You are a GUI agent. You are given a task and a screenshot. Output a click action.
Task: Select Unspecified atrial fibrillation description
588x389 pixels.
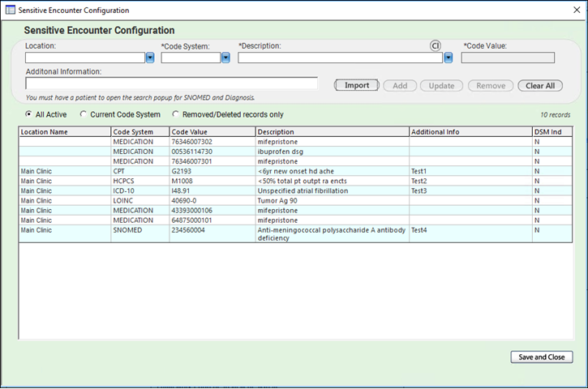click(333, 190)
